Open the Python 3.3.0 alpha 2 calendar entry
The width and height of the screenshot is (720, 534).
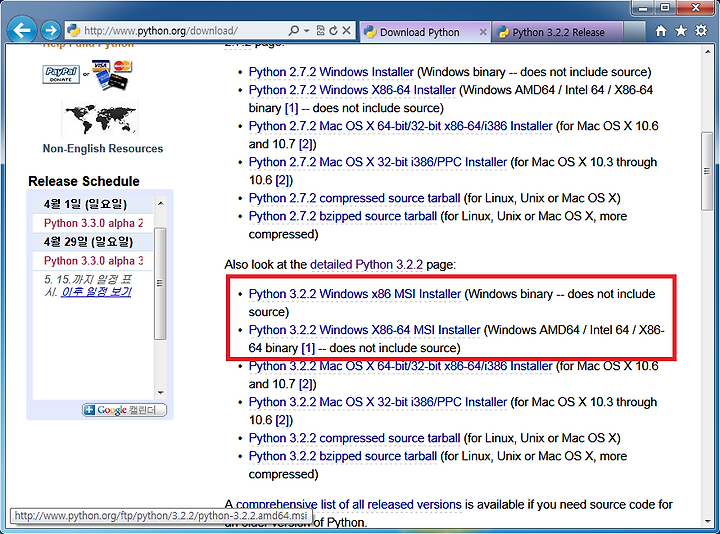pos(93,223)
